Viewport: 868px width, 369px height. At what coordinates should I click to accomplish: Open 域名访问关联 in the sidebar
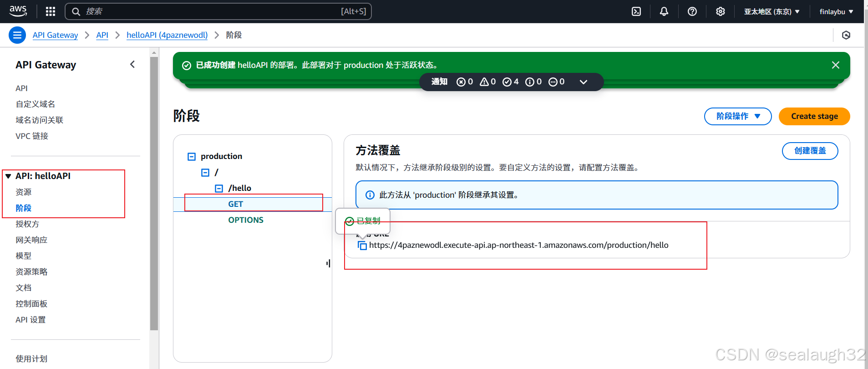click(x=40, y=120)
